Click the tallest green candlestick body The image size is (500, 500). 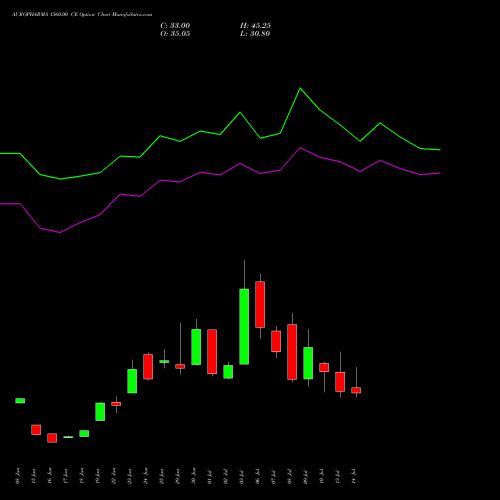point(244,327)
